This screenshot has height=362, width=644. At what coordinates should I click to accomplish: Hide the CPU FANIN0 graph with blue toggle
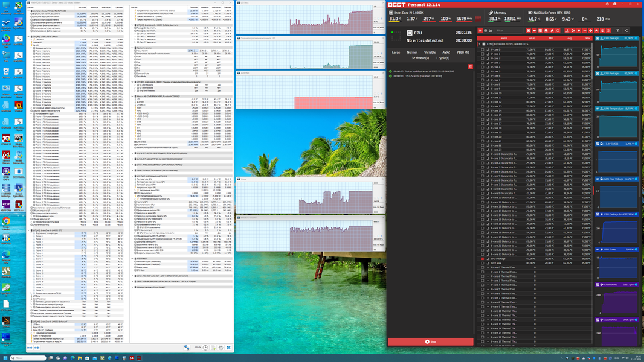636,285
